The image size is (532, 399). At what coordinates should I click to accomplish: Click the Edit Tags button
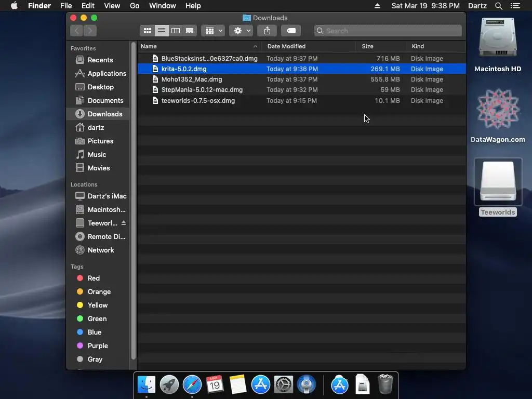point(291,31)
